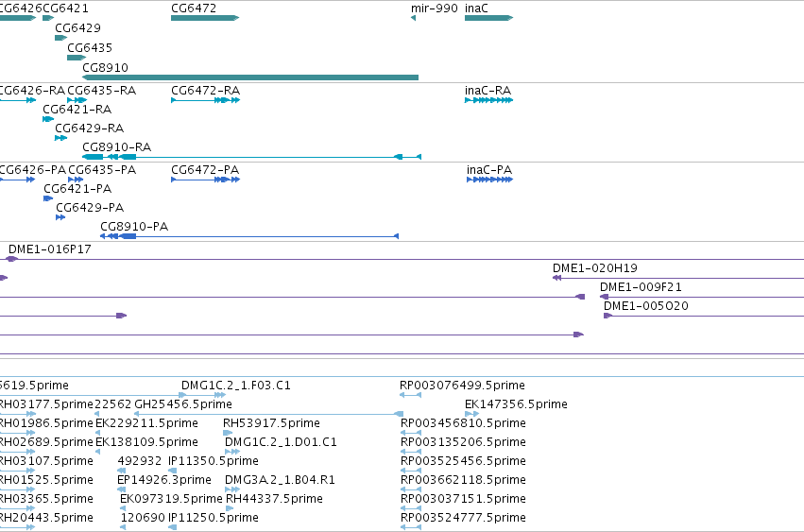Image resolution: width=804 pixels, height=532 pixels.
Task: Select transcript inaC-RA label
Action: (x=488, y=91)
